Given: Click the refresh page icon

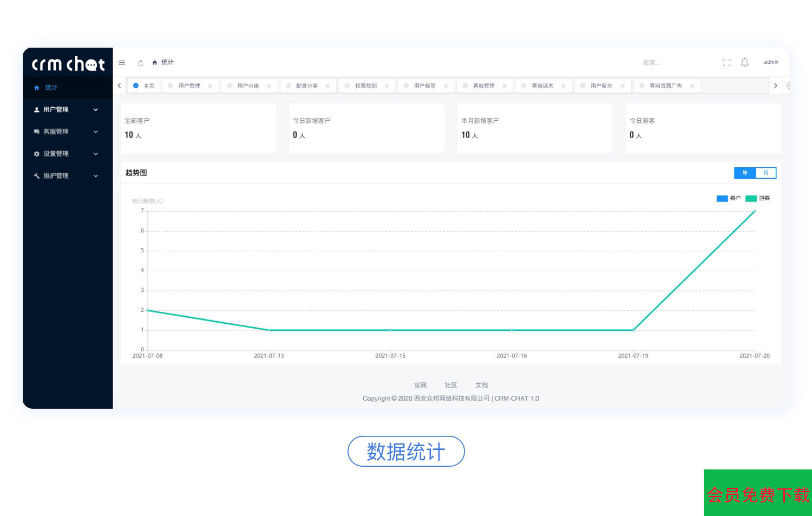Looking at the screenshot, I should tap(140, 63).
